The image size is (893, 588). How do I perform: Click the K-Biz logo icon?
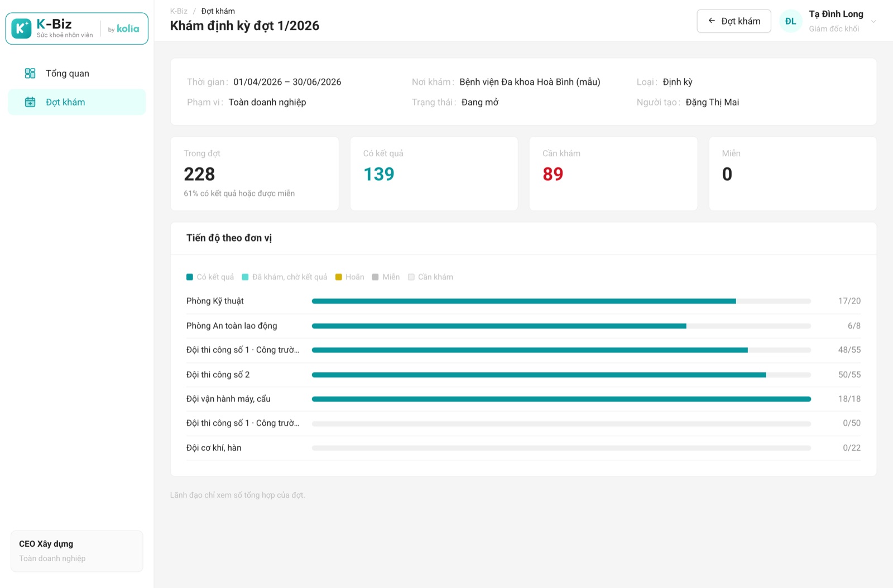pyautogui.click(x=21, y=28)
